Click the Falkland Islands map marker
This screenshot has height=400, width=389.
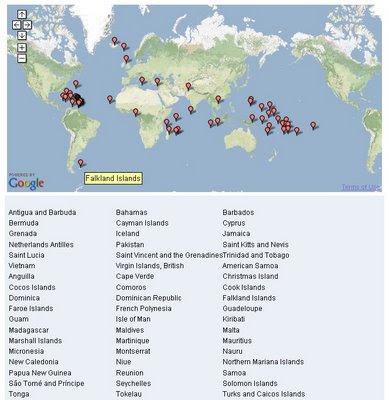coord(80,163)
